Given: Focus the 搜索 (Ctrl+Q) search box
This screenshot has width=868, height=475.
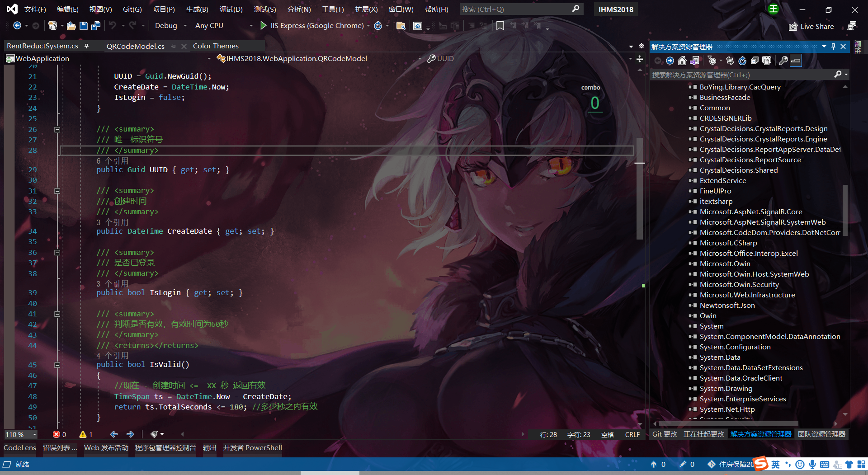Looking at the screenshot, I should (x=521, y=9).
